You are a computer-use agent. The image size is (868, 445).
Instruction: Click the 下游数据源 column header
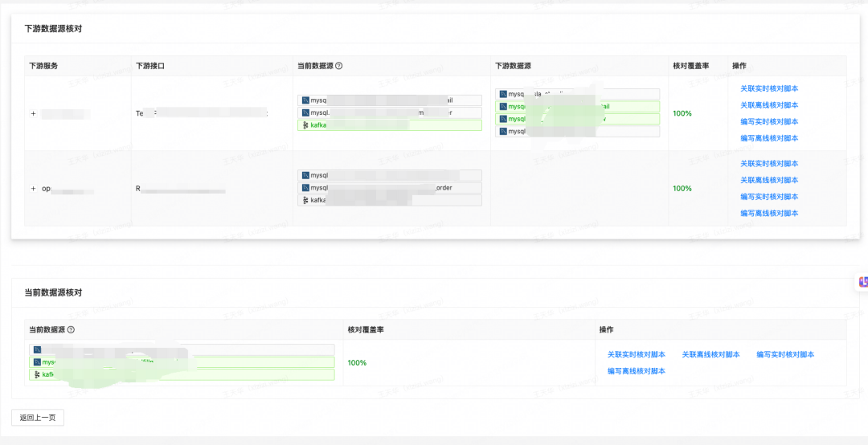tap(513, 66)
